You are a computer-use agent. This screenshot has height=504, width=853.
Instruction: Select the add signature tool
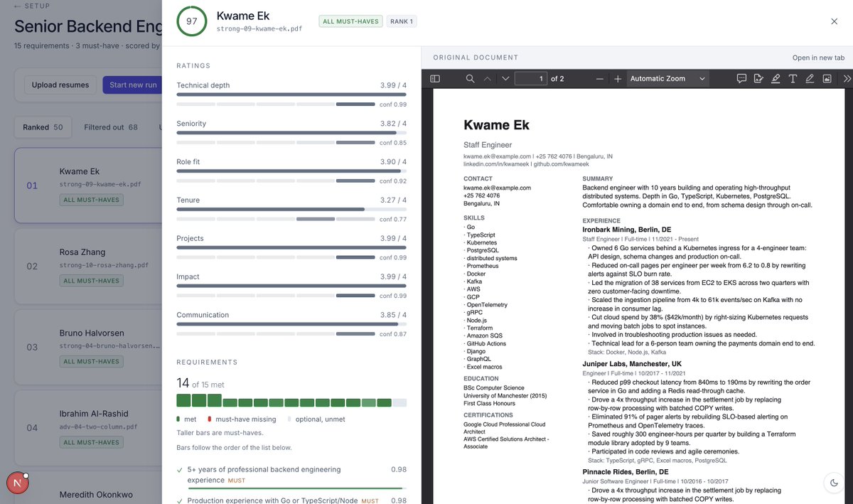[758, 79]
